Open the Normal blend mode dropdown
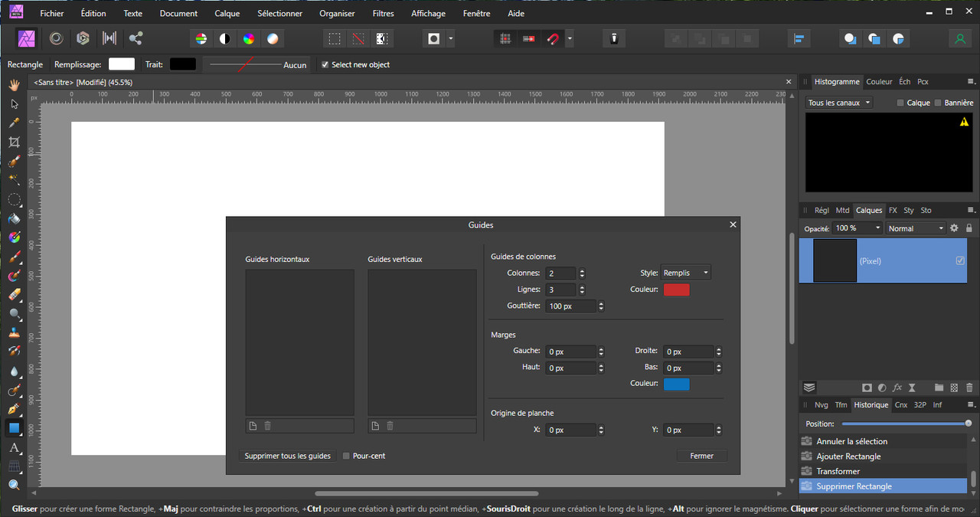The width and height of the screenshot is (980, 517). tap(916, 228)
